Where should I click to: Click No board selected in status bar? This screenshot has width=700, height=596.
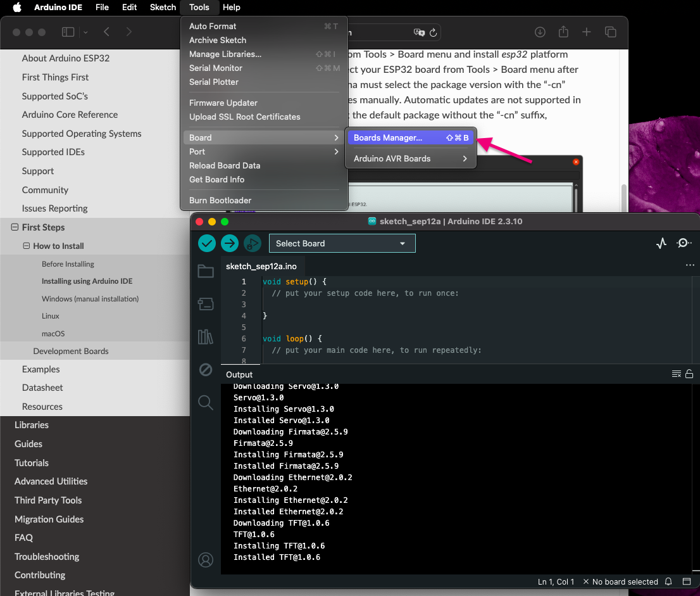point(620,581)
